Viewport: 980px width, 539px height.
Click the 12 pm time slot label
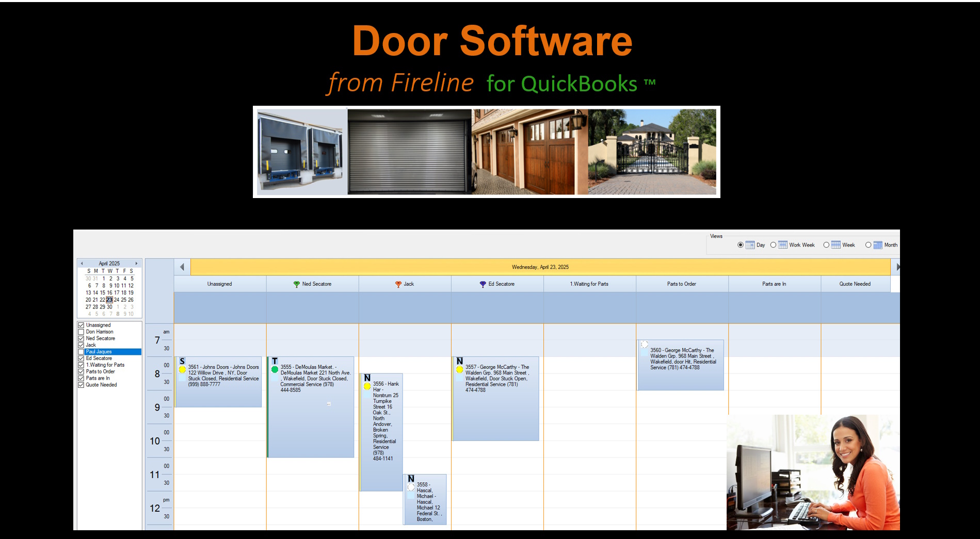(x=155, y=508)
